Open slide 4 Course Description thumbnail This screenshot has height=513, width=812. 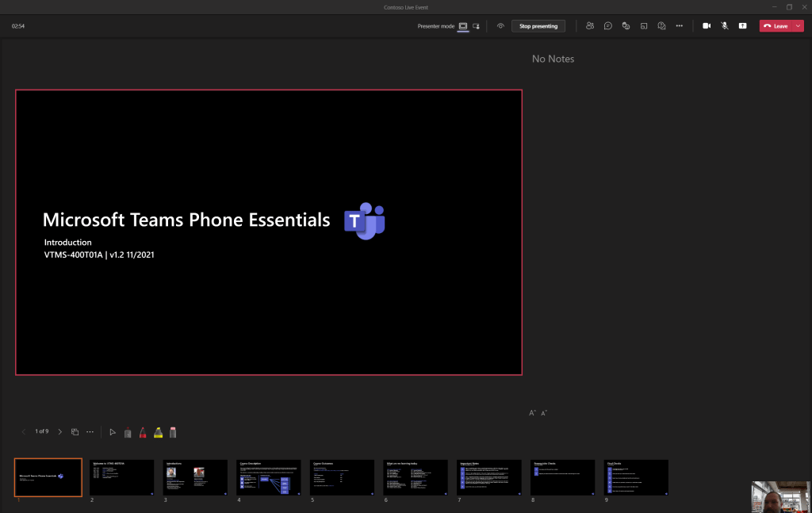[269, 477]
